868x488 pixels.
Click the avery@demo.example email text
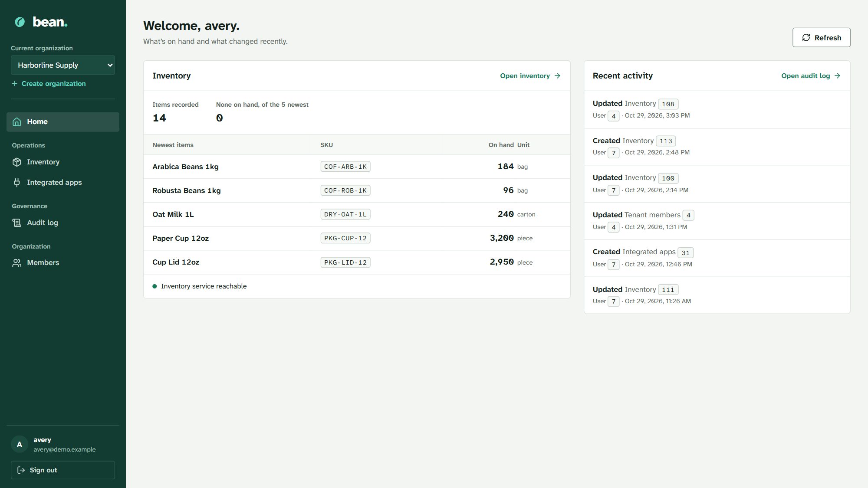tap(65, 450)
